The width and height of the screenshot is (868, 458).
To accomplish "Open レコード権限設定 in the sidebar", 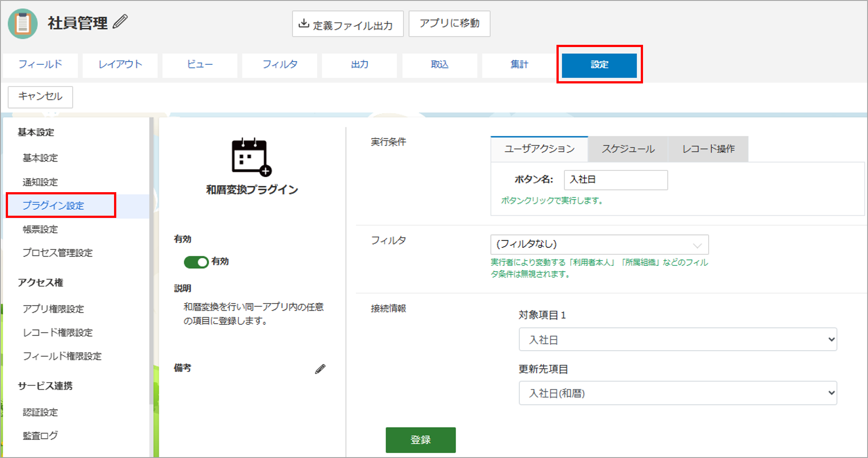I will point(58,332).
